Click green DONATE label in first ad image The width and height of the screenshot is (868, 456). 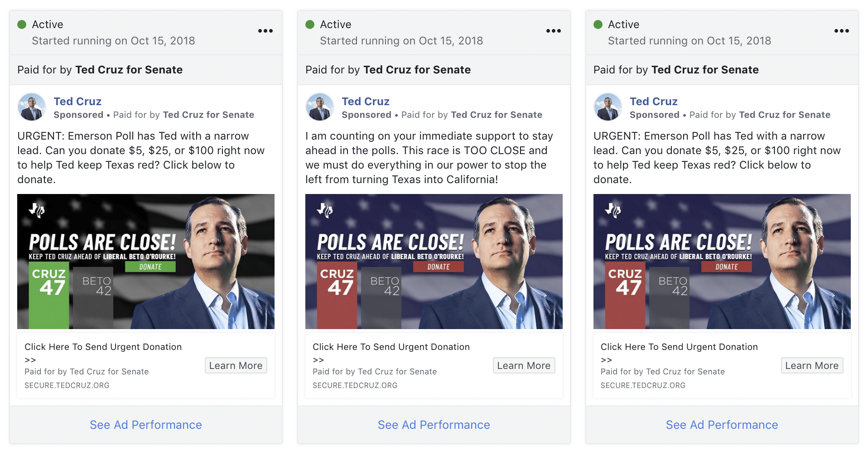(x=150, y=267)
